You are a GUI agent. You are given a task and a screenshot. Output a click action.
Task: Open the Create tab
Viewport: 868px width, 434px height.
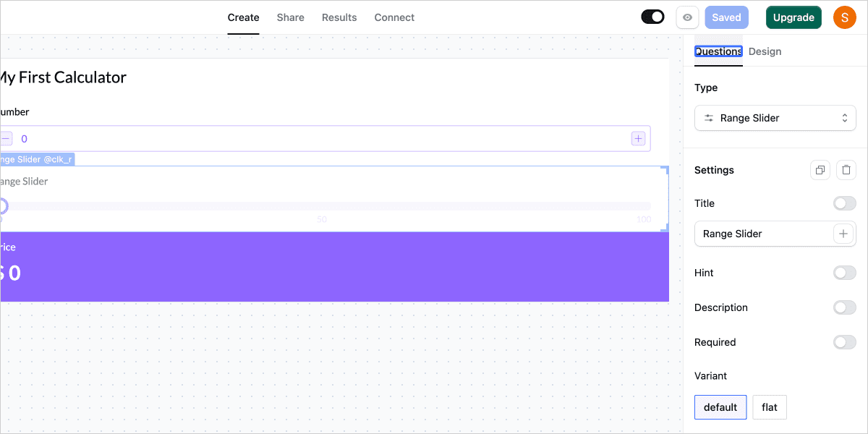pyautogui.click(x=243, y=17)
